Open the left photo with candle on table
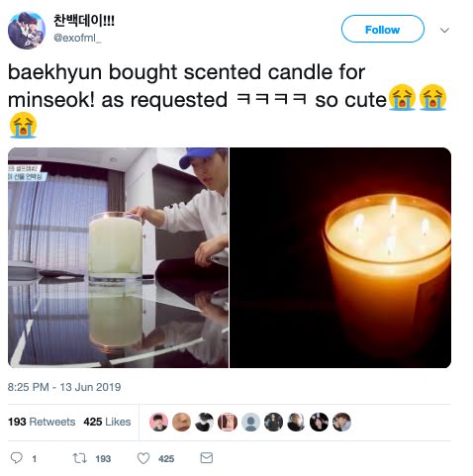Viewport: 473px width, 476px height. 118,257
